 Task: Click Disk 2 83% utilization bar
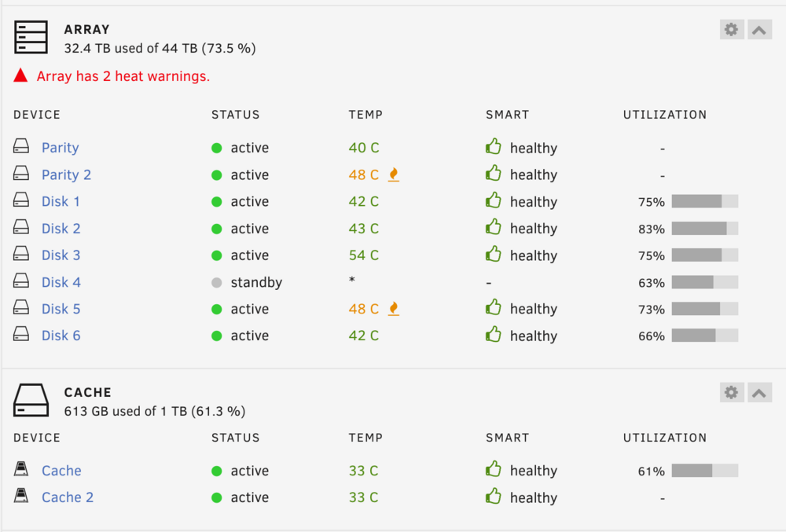tap(705, 229)
